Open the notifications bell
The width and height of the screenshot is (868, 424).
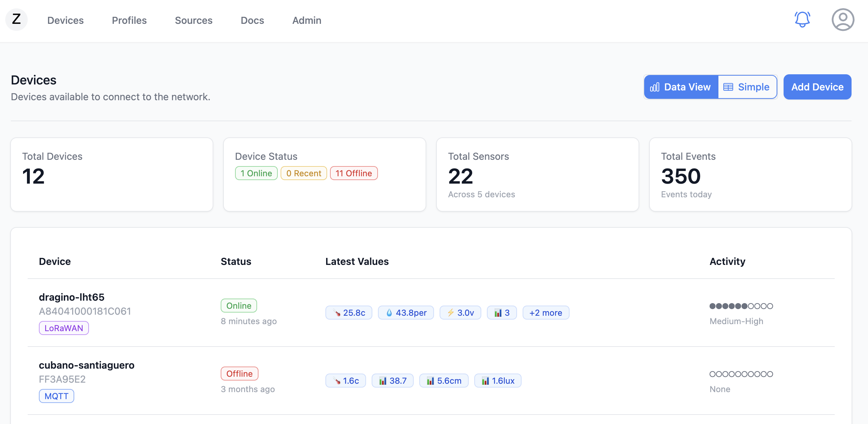802,20
